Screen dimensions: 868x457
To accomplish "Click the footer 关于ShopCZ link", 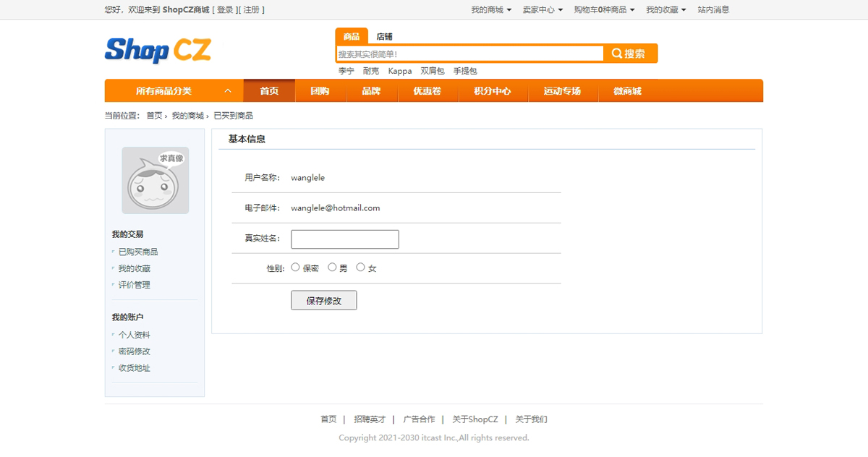I will (x=475, y=419).
